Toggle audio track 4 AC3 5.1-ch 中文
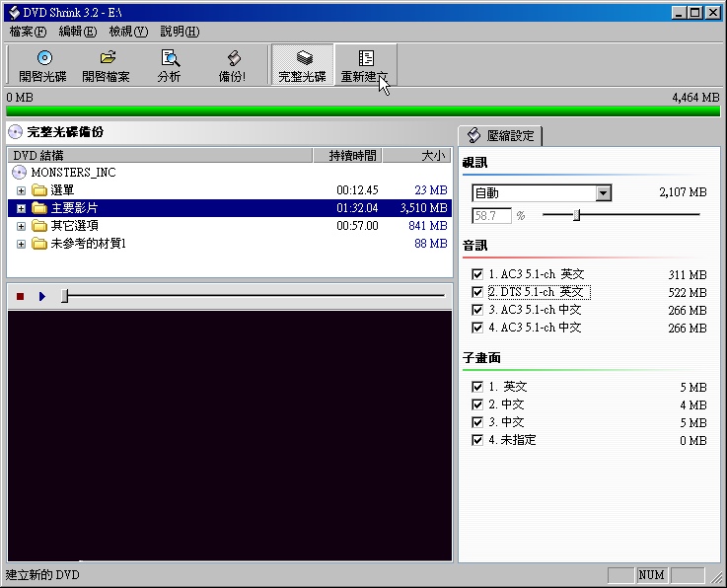 [477, 328]
